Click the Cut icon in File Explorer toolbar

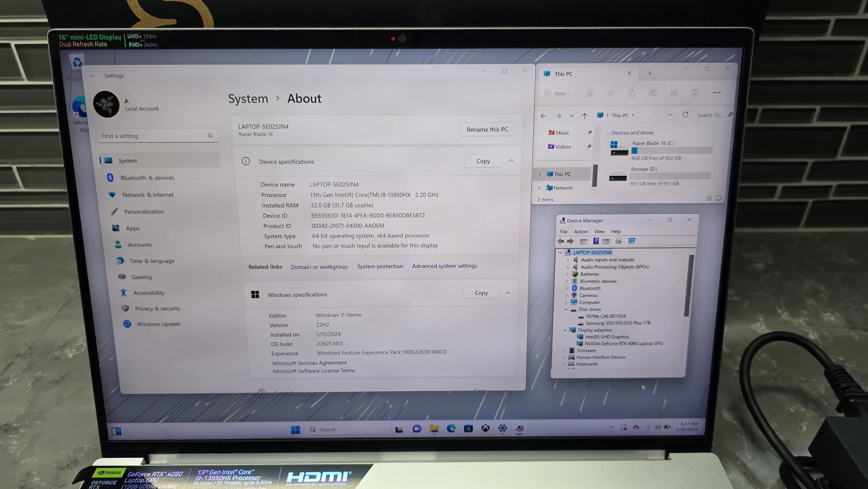coord(590,93)
